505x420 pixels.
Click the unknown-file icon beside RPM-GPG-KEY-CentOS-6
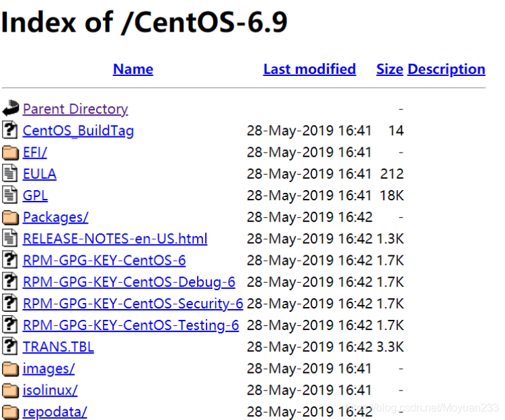pos(10,259)
